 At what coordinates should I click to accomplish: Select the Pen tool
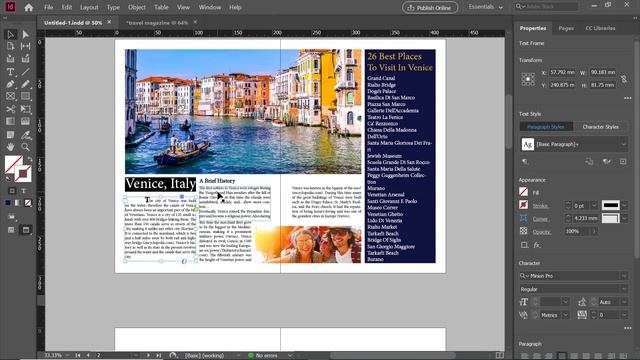10,84
